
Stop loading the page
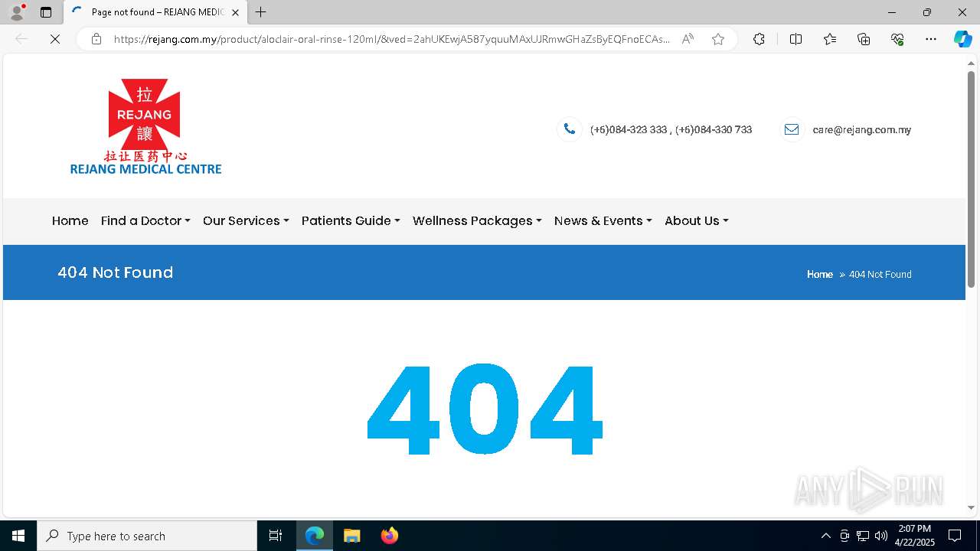55,39
